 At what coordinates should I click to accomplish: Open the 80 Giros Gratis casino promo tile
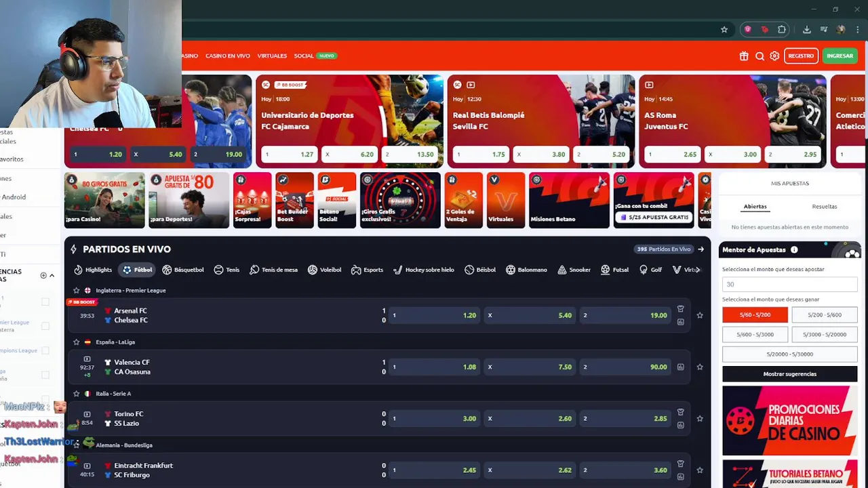click(x=104, y=200)
